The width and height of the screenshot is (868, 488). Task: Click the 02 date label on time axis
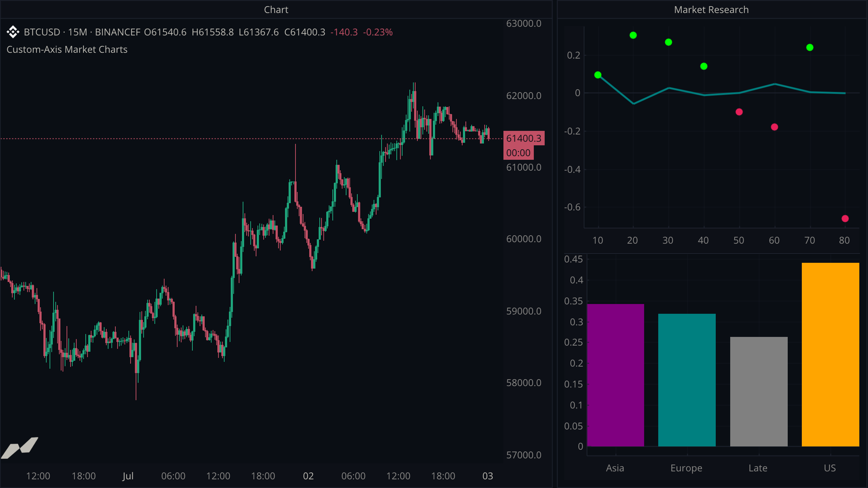(x=308, y=476)
